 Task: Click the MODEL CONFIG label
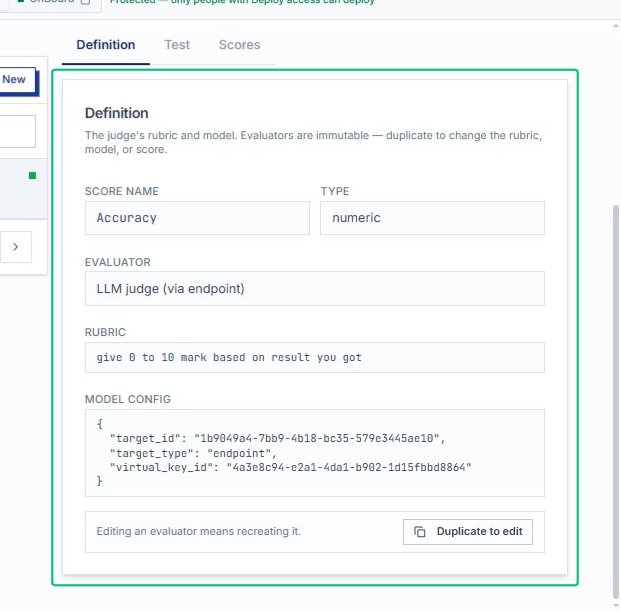point(128,399)
